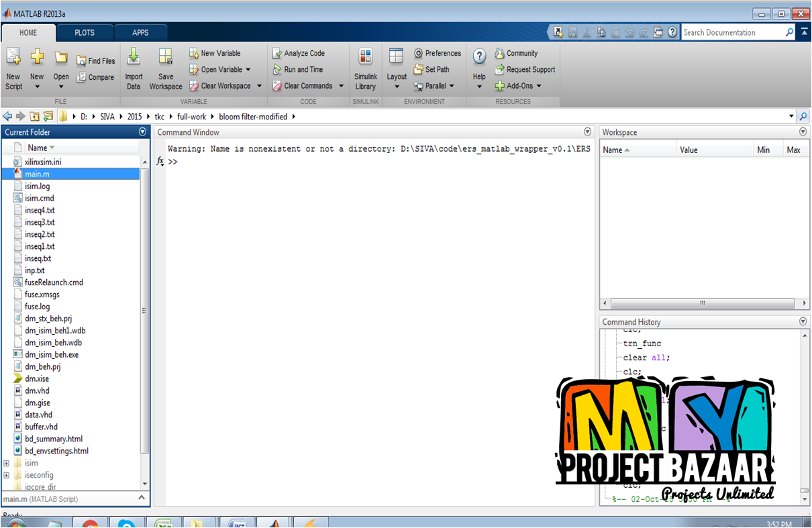812x528 pixels.
Task: Open the address bar history dropdown
Action: [x=791, y=117]
